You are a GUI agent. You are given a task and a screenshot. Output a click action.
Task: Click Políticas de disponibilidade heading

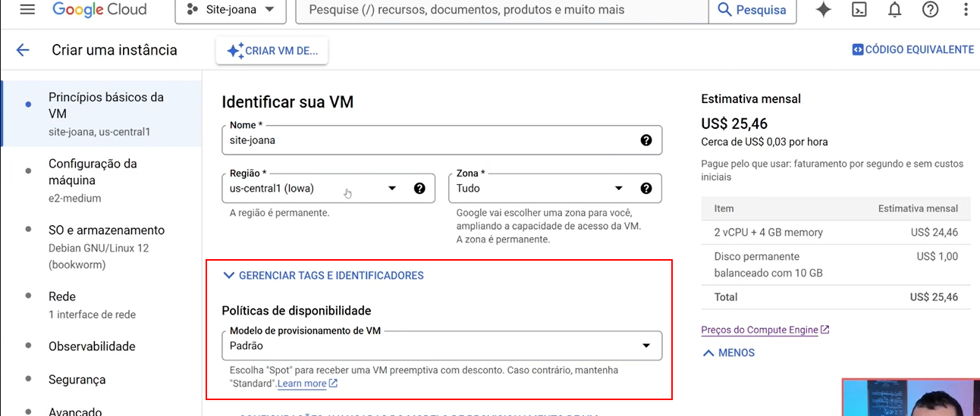[297, 311]
